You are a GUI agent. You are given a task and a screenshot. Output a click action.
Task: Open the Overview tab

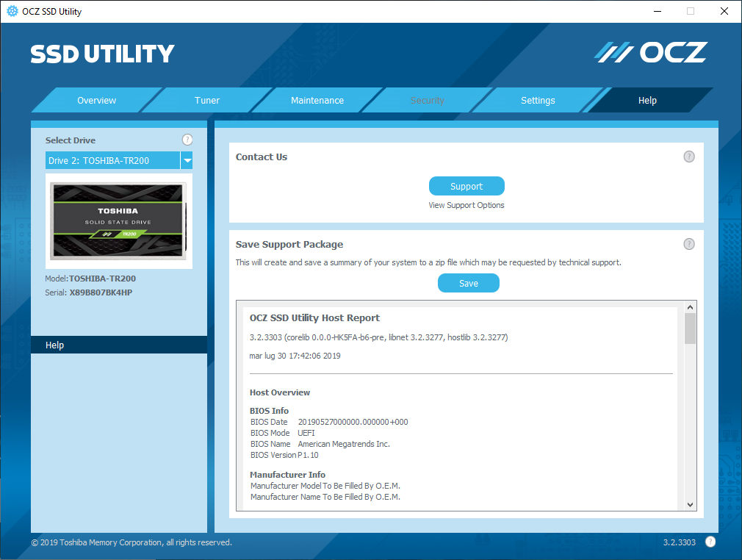(97, 101)
